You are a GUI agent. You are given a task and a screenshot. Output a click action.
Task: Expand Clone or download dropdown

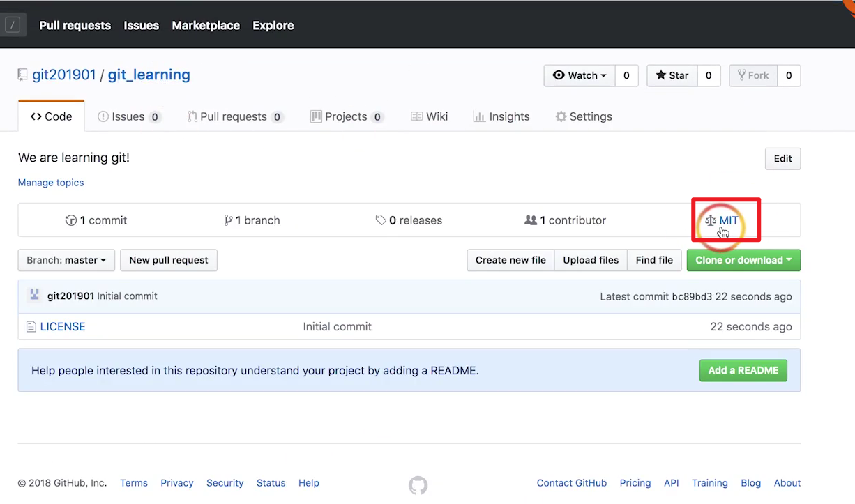743,260
